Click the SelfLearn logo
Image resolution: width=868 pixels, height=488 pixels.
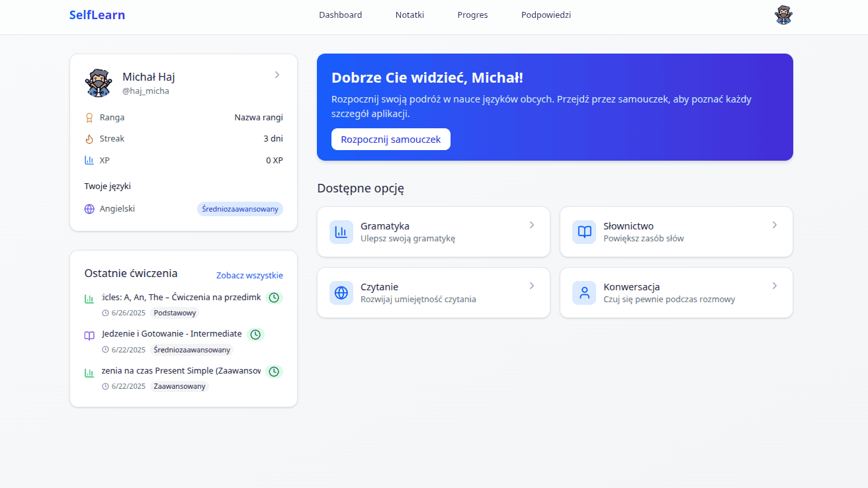(97, 15)
